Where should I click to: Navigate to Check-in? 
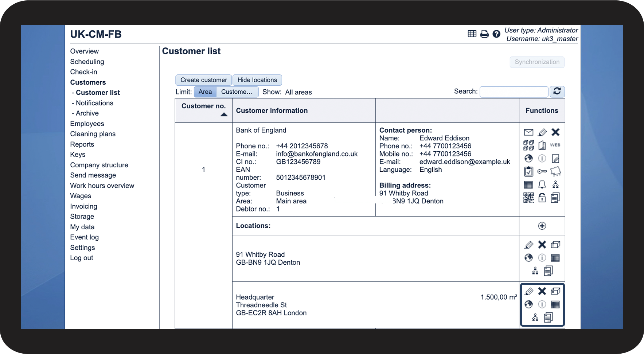click(x=84, y=72)
